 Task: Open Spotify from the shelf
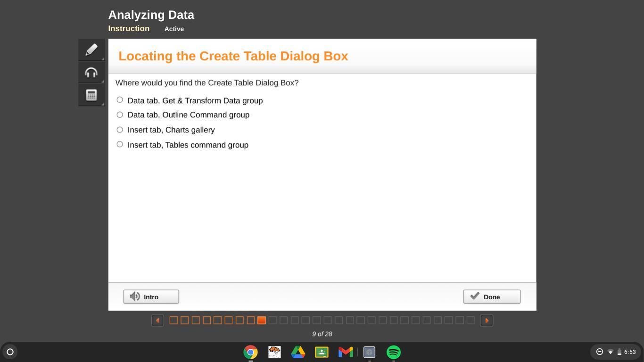click(x=394, y=352)
